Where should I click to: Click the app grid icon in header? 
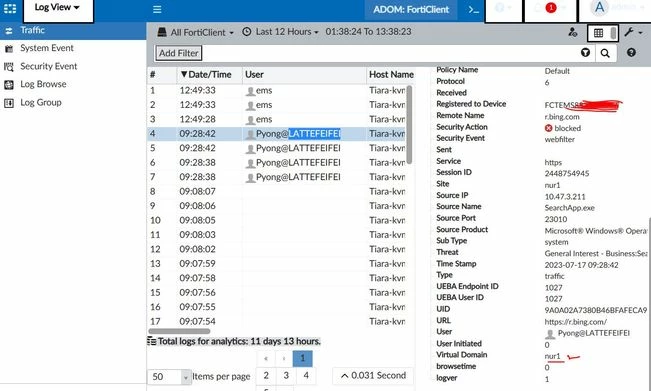point(10,8)
